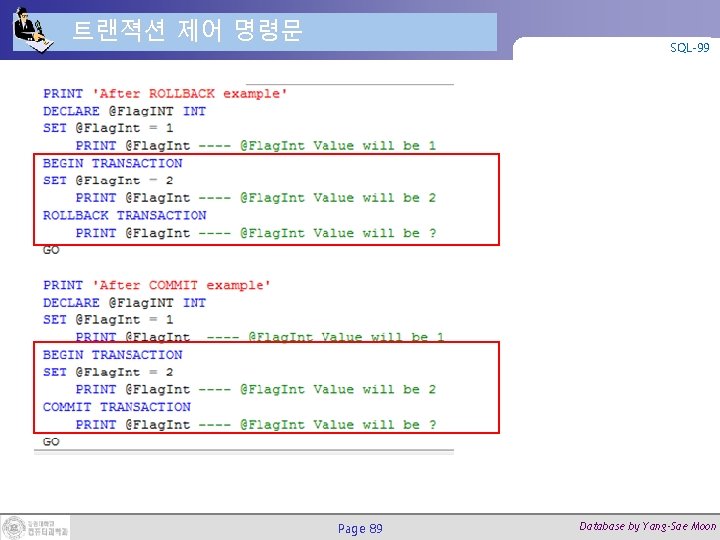720x540 pixels.
Task: Click 'SET @FlagInt = 2' before COMMIT TRANSACTION
Action: point(108,371)
